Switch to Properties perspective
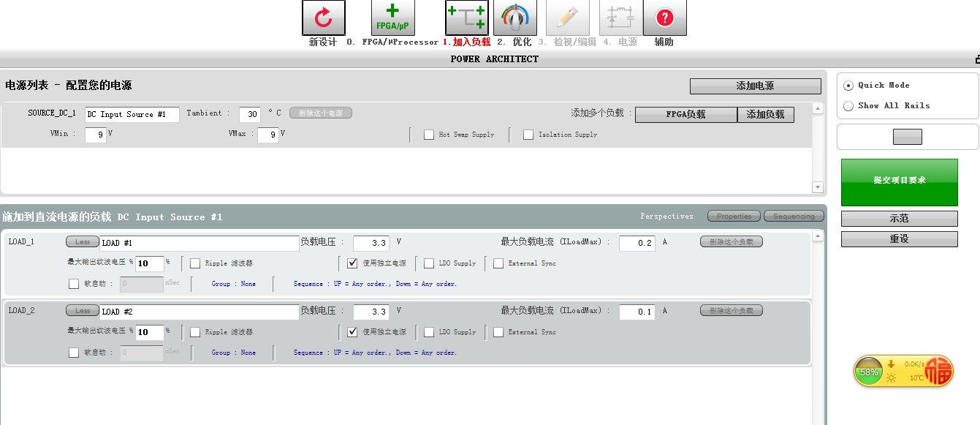This screenshot has height=425, width=980. click(x=734, y=217)
